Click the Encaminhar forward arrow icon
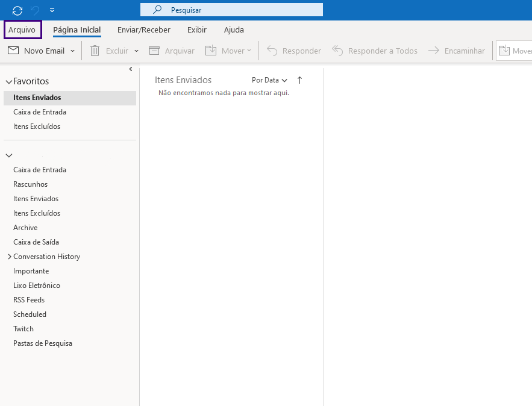Viewport: 532px width, 406px height. coord(434,51)
